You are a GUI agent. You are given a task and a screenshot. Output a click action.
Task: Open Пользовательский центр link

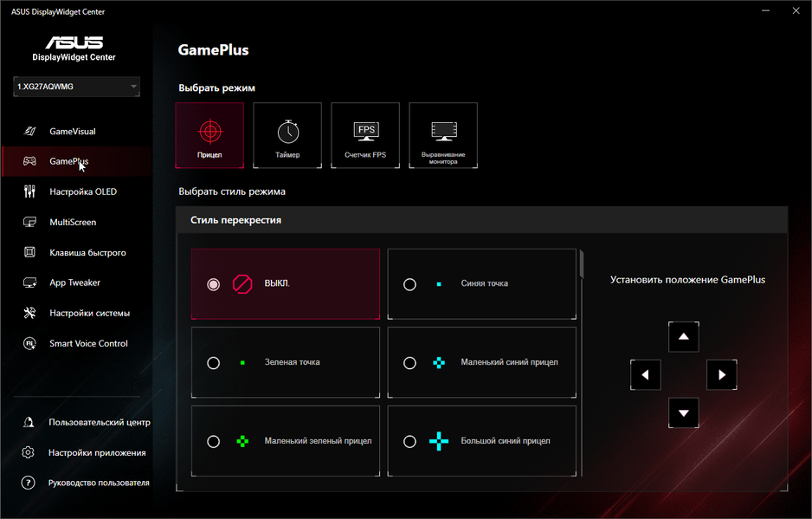tap(100, 422)
